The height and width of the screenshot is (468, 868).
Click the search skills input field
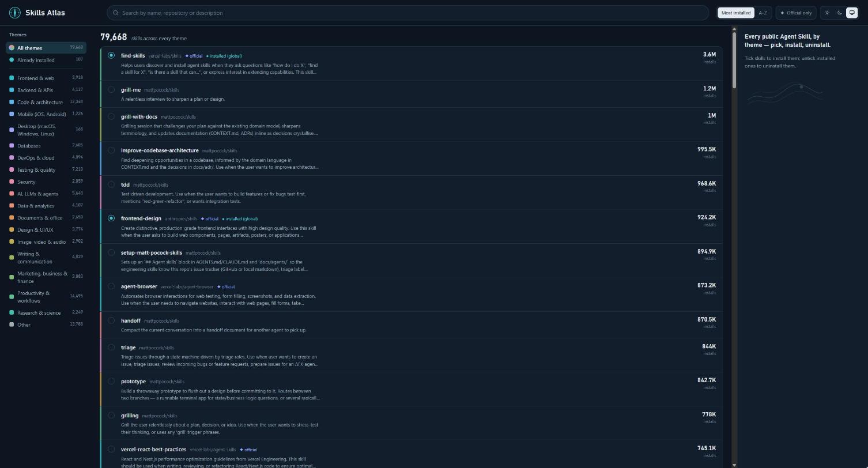(407, 13)
